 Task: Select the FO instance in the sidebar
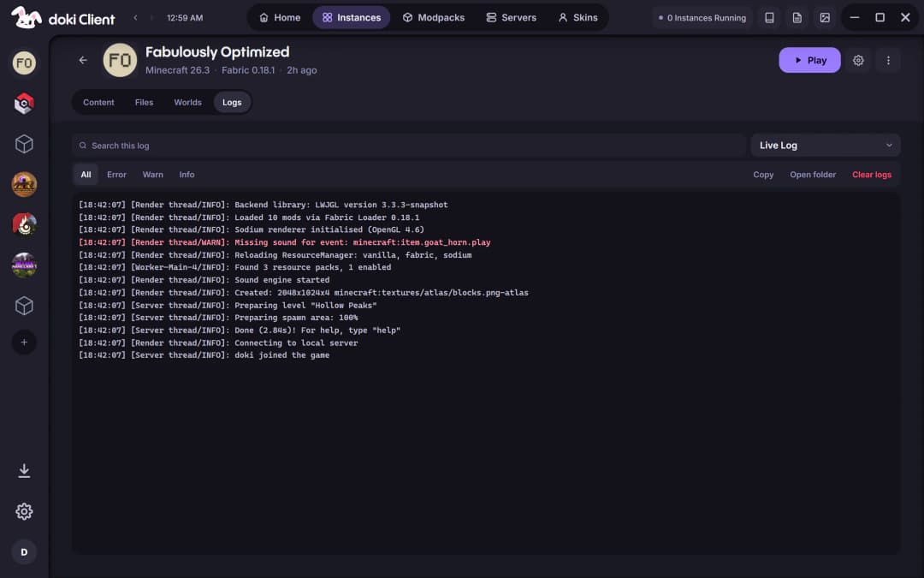click(x=24, y=63)
